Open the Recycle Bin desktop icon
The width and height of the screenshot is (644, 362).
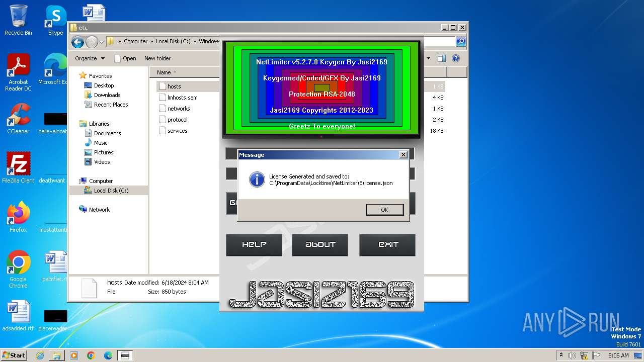click(x=18, y=20)
